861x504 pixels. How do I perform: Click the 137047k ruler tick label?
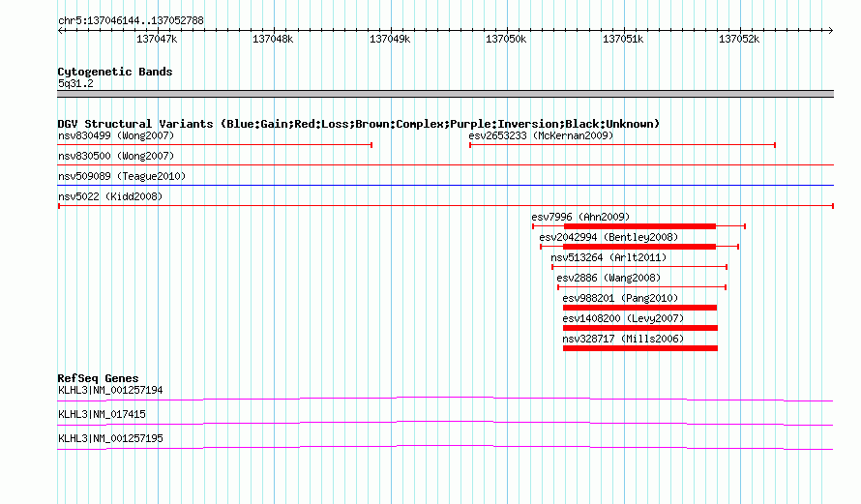(157, 39)
